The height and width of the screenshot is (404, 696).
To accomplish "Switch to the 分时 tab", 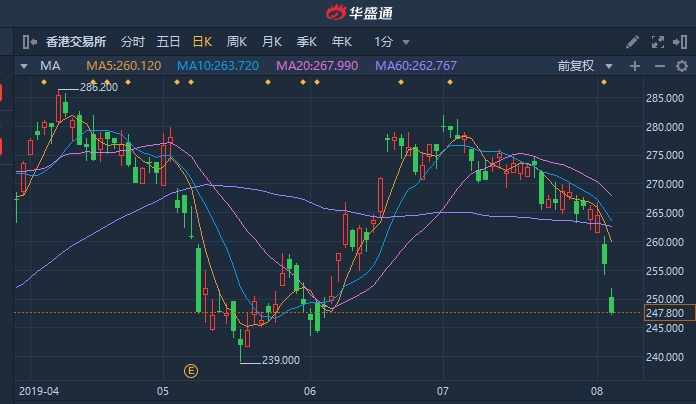I will pyautogui.click(x=132, y=42).
